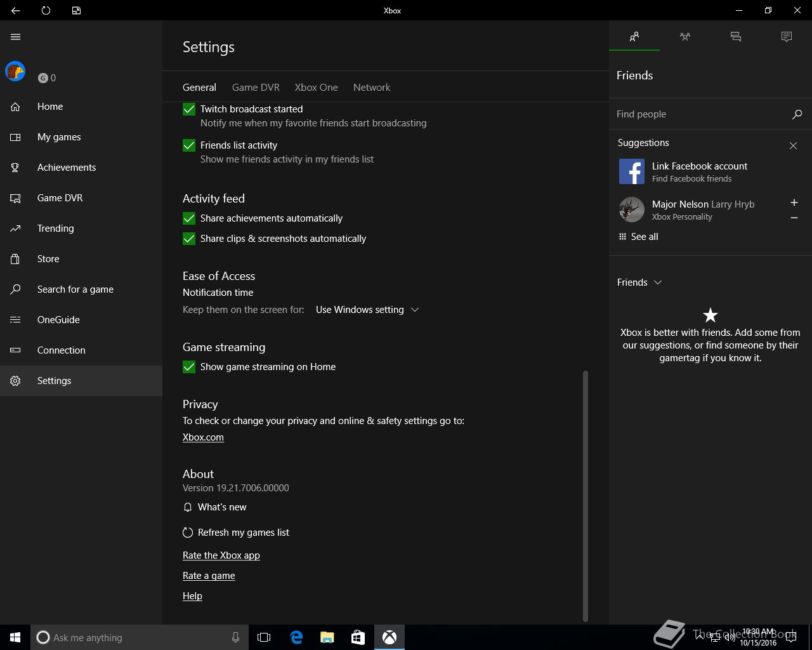Follow the Xbox.com privacy link
812x650 pixels.
pyautogui.click(x=203, y=437)
